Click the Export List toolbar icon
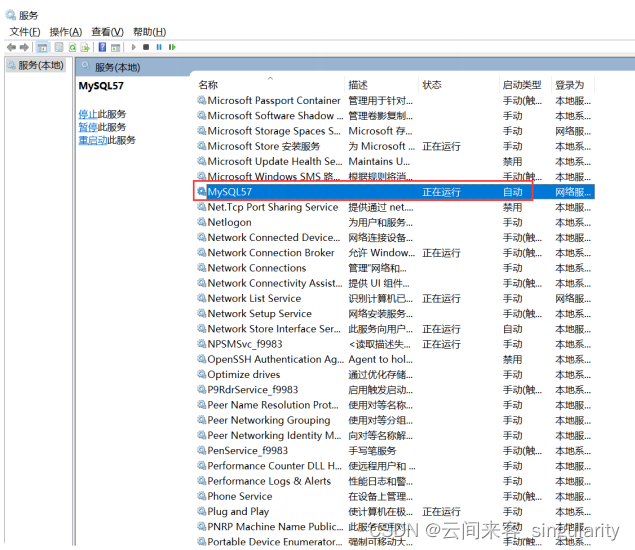635x550 pixels. pos(85,47)
